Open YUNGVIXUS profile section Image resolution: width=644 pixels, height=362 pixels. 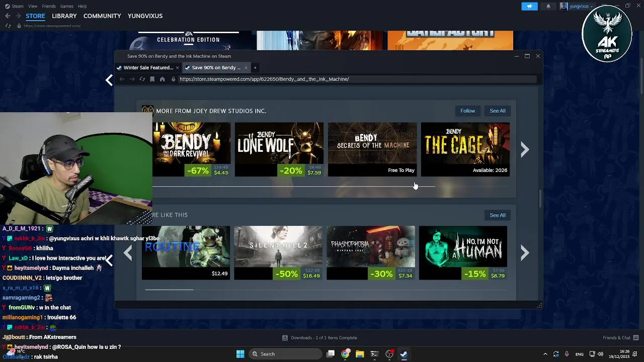[145, 16]
